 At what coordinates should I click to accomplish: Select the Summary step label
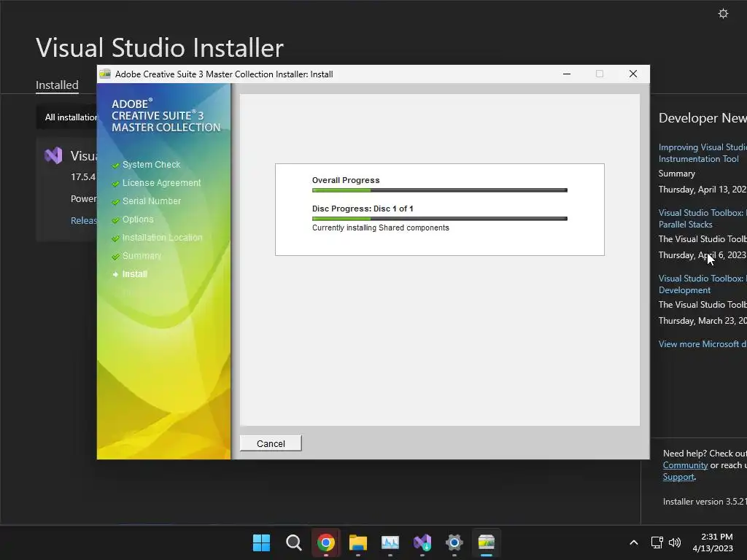[142, 256]
